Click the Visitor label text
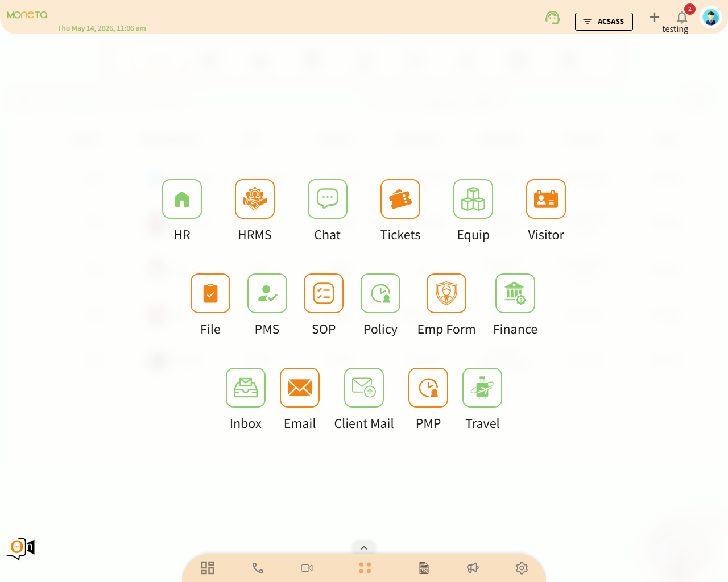This screenshot has width=728, height=582. [546, 235]
